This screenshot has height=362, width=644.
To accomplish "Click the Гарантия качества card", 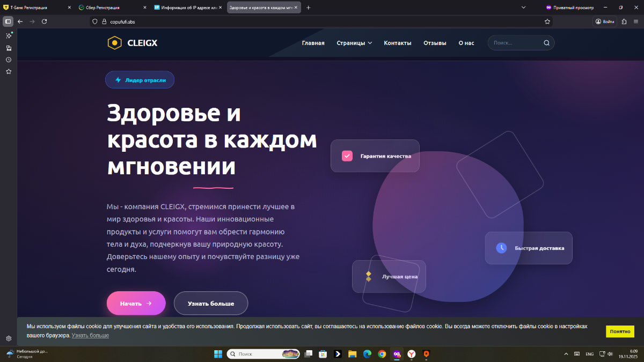I will 375,156.
